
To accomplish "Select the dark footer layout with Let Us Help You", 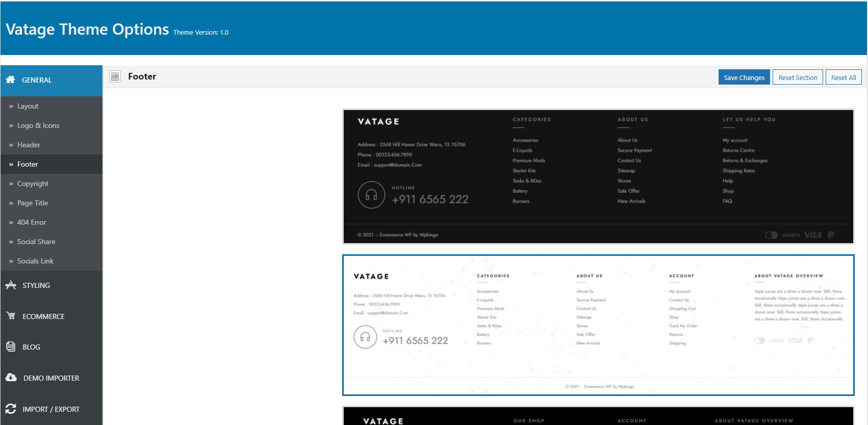I will 598,176.
